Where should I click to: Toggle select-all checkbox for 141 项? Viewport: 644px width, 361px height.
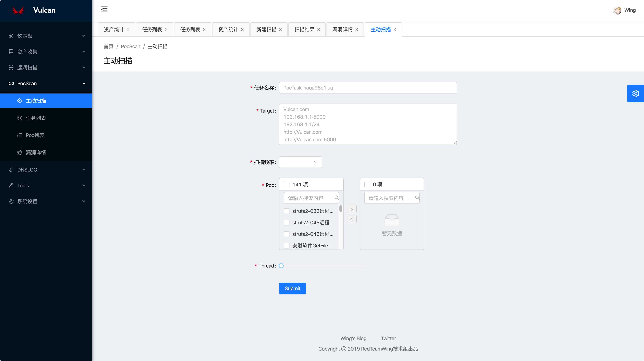click(287, 184)
